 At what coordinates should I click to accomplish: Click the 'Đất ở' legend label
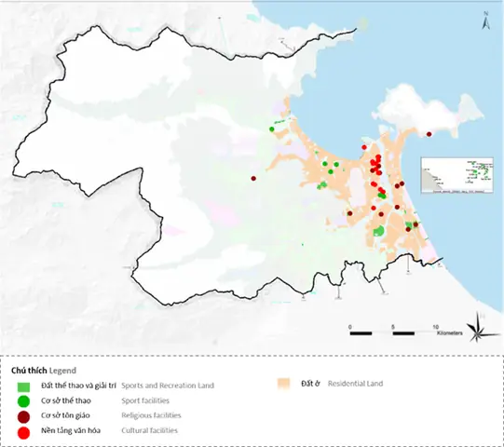[x=310, y=384]
